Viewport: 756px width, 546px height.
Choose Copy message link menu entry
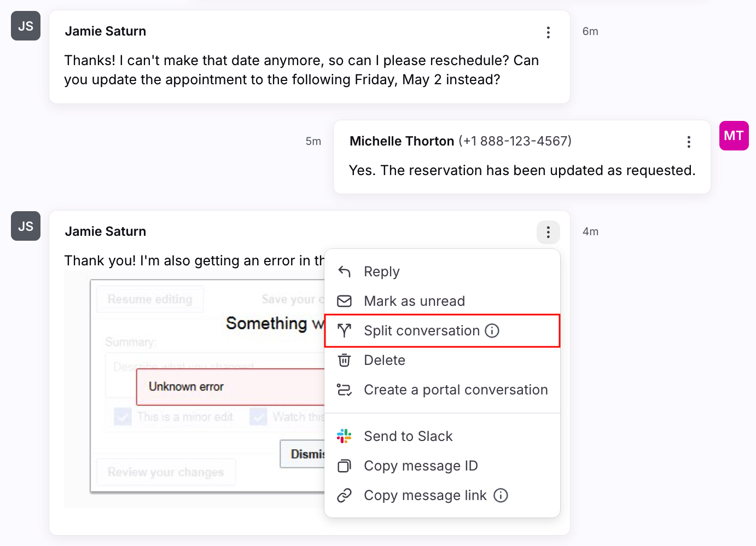pos(425,495)
